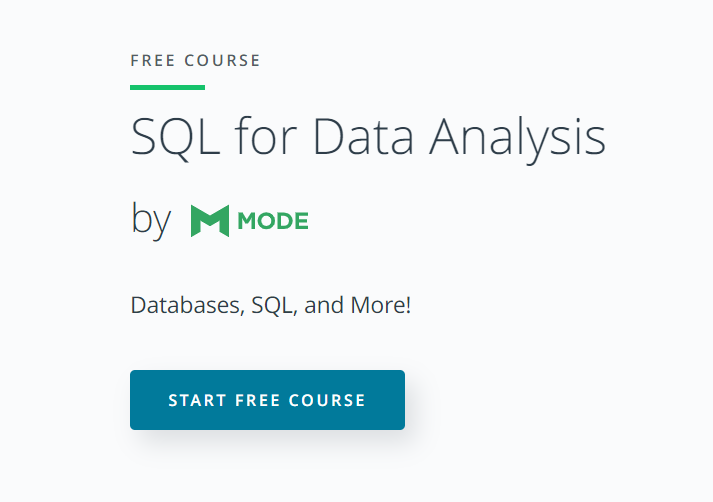Select the word Analysis in the heading
Screen dimensions: 713x502
[517, 138]
